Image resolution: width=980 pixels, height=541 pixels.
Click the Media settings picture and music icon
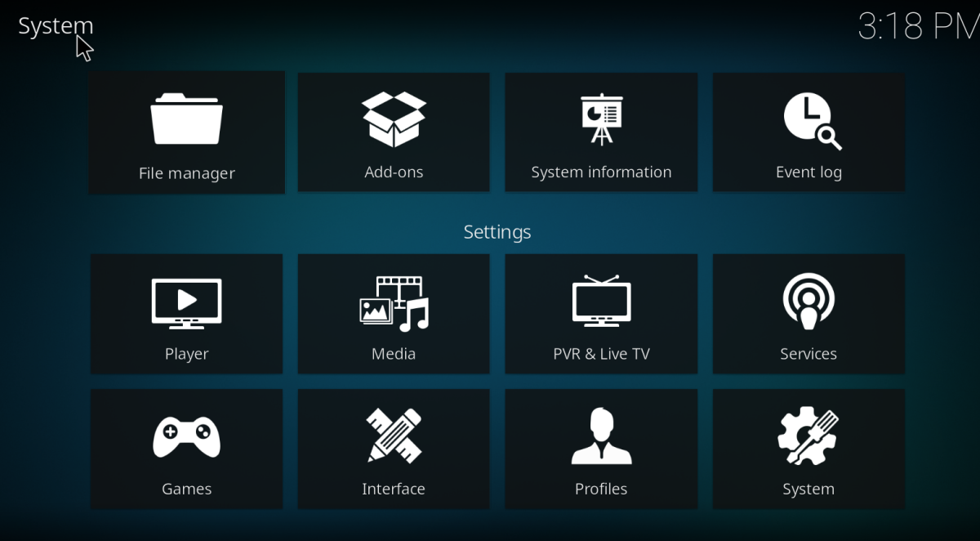[394, 303]
